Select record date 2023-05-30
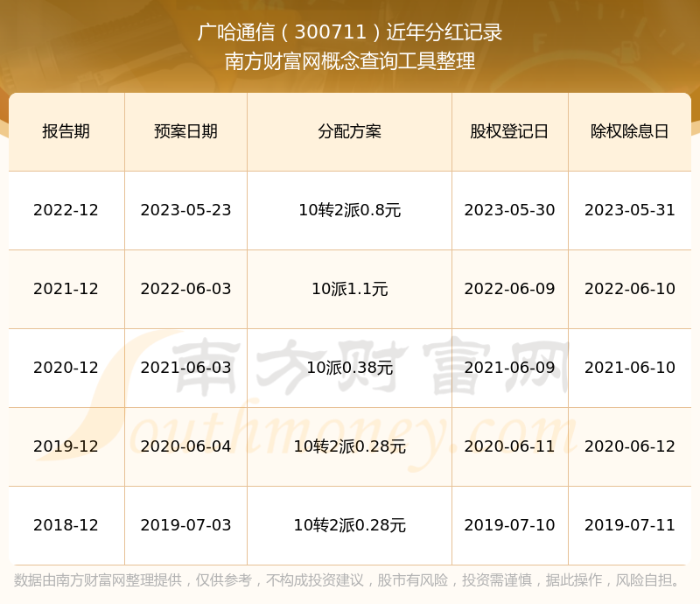The width and height of the screenshot is (700, 604). click(x=509, y=210)
